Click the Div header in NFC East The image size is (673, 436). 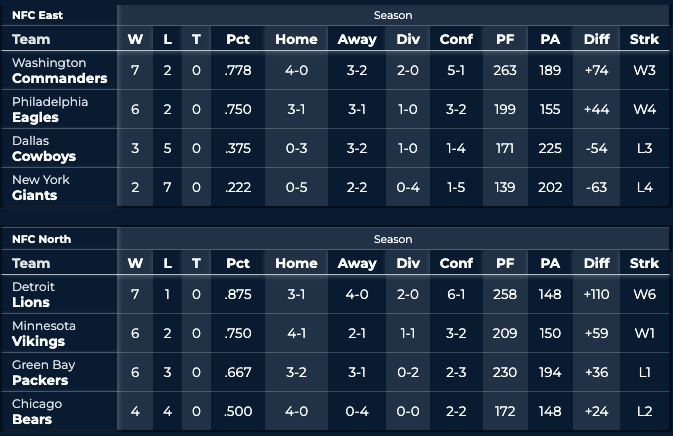(x=408, y=39)
